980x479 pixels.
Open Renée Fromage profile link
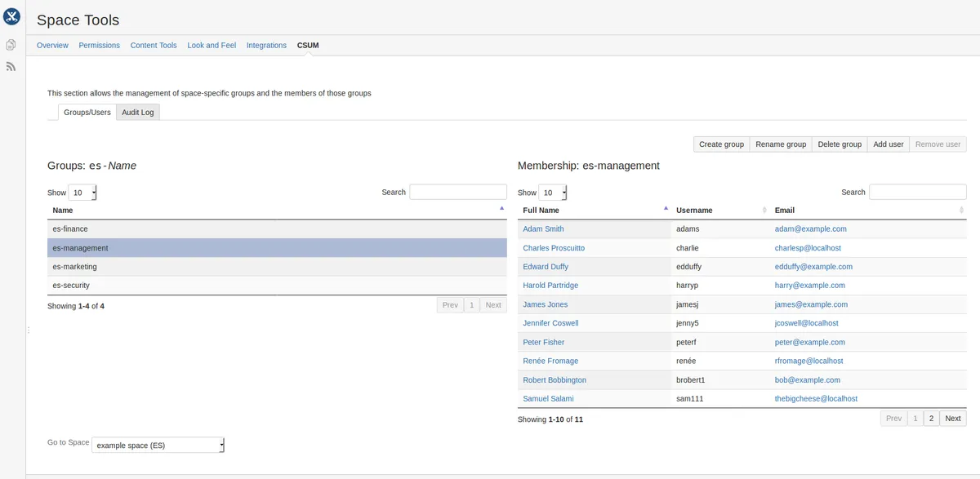point(550,361)
